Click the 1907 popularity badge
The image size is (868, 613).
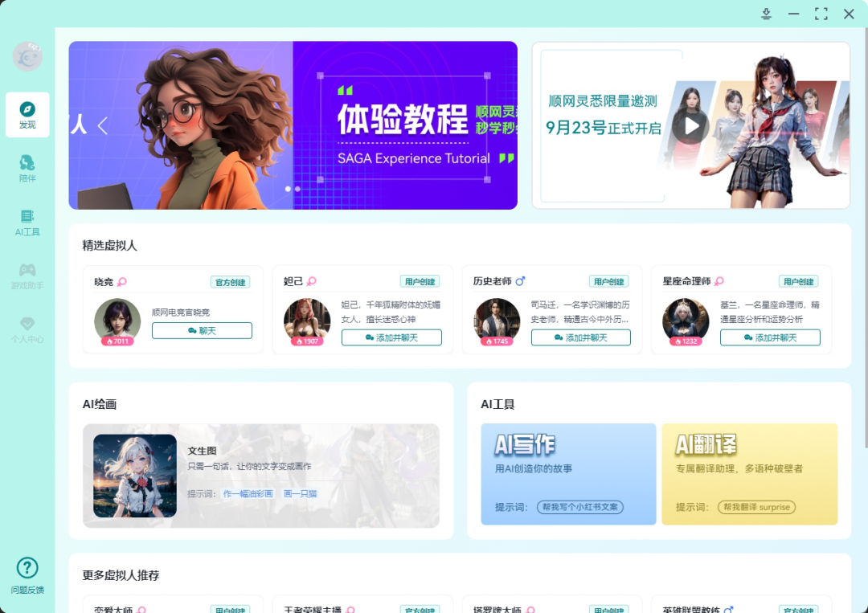tap(307, 341)
